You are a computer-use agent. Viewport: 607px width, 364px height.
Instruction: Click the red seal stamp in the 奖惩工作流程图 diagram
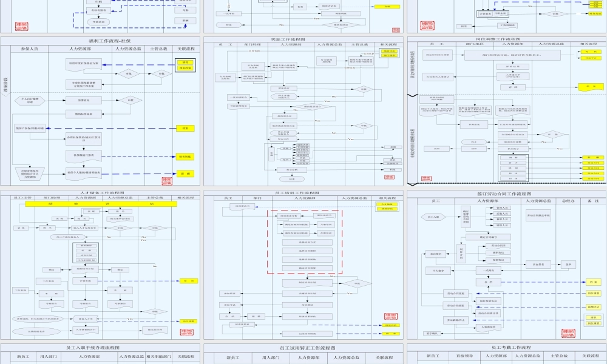[391, 179]
